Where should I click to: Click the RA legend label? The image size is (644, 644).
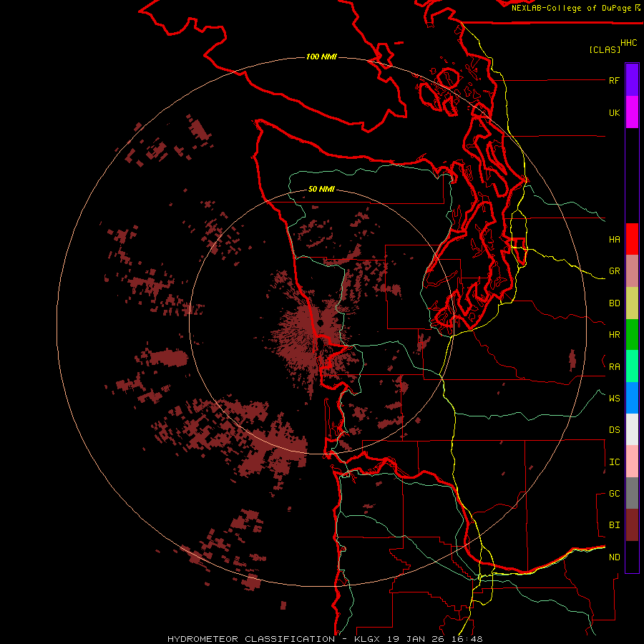614,367
